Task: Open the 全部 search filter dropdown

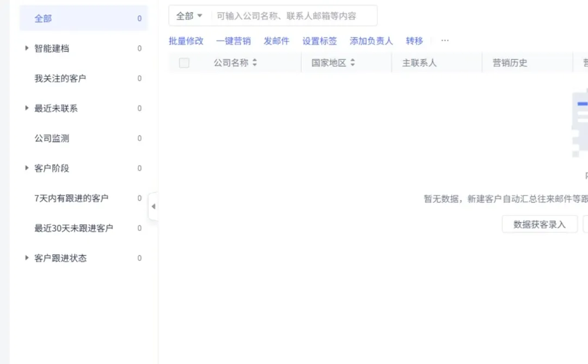Action: pyautogui.click(x=188, y=16)
